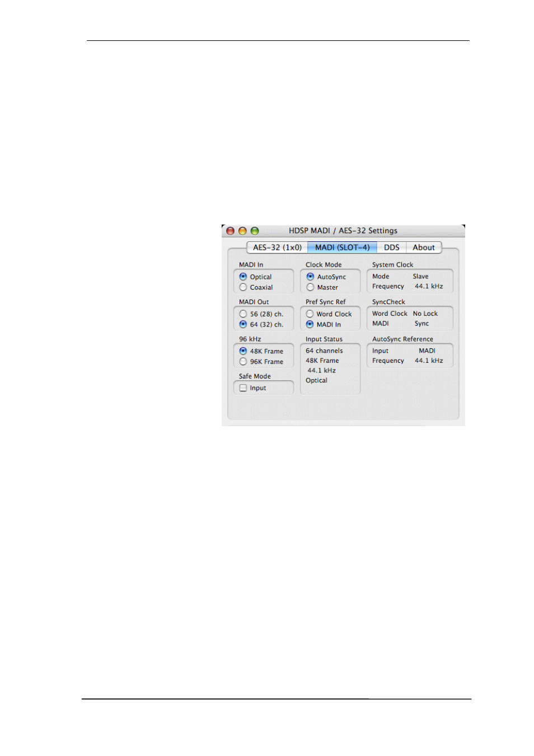This screenshot has height=756, width=534.
Task: Select Optical for MADI In
Action: click(x=243, y=277)
